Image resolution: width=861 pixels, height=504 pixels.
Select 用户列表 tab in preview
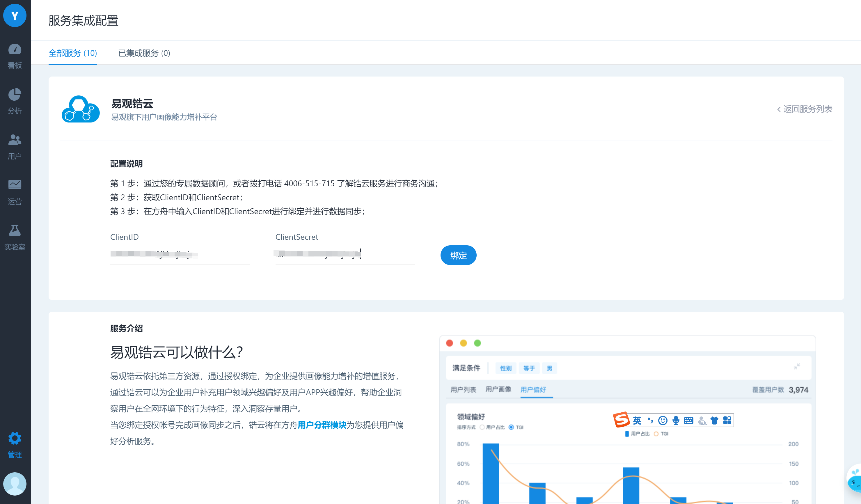tap(463, 390)
